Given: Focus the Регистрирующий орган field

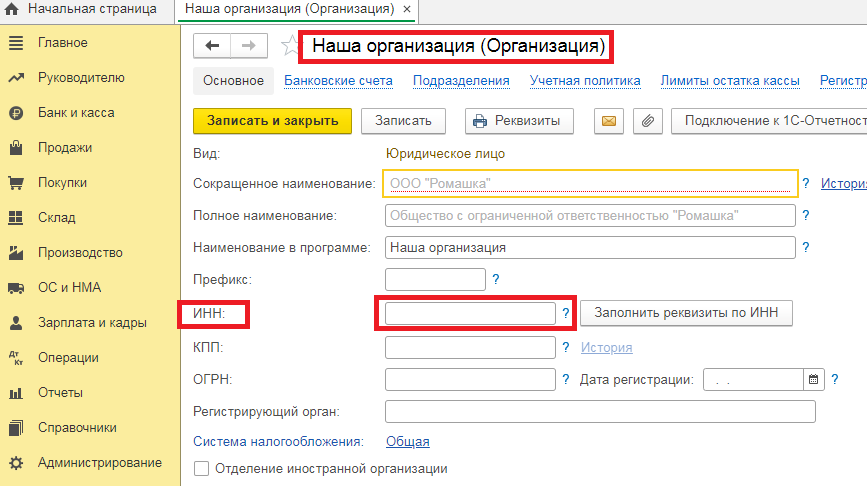Looking at the screenshot, I should coord(600,411).
